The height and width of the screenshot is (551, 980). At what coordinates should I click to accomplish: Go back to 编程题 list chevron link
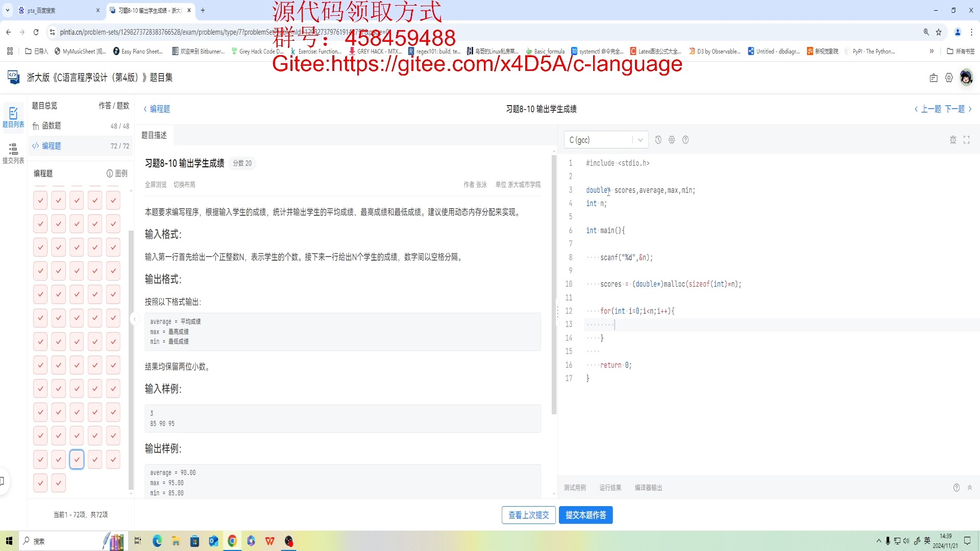(x=157, y=109)
